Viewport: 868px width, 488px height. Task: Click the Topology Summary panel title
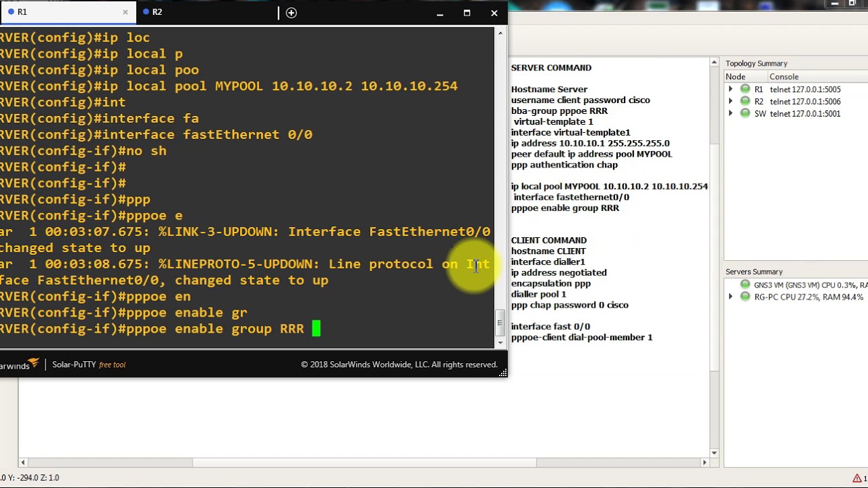coord(756,63)
